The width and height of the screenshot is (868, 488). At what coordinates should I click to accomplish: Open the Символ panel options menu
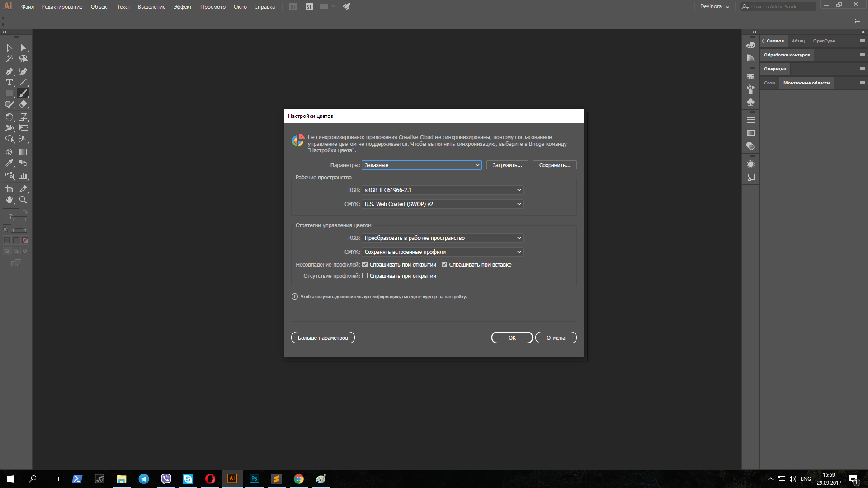coord(863,41)
